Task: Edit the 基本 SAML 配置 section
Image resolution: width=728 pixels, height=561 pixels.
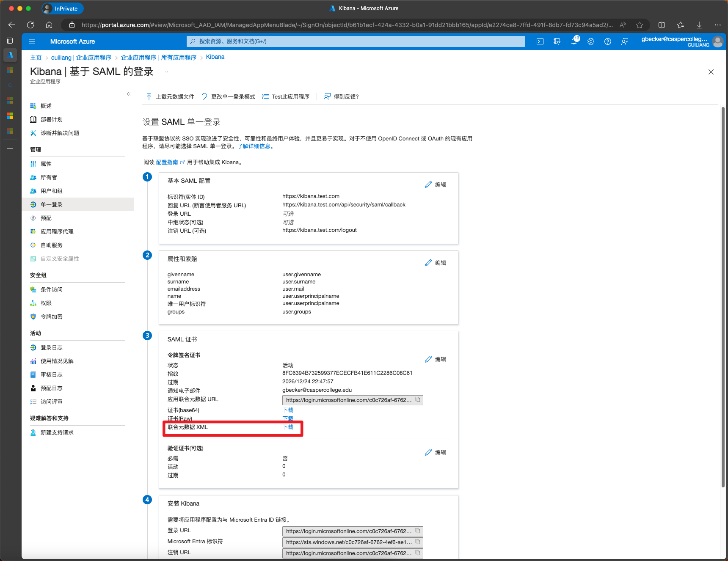Action: (x=436, y=184)
